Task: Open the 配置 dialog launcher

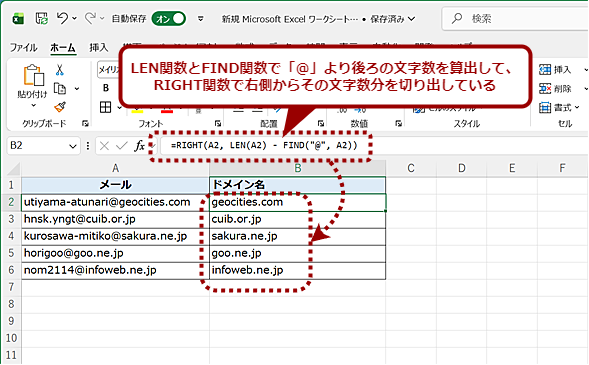Action: click(320, 123)
